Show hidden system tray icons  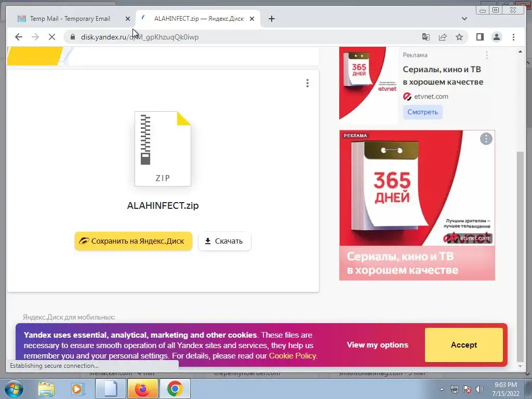click(442, 390)
